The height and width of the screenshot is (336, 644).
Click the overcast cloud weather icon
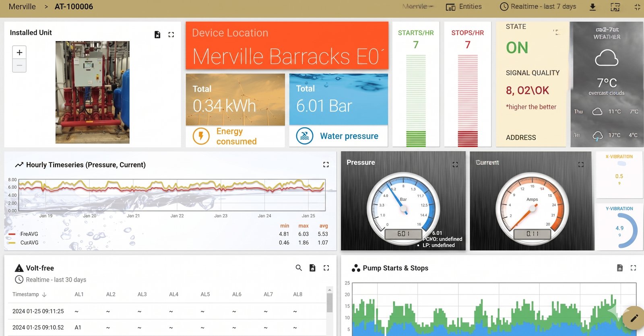point(607,58)
